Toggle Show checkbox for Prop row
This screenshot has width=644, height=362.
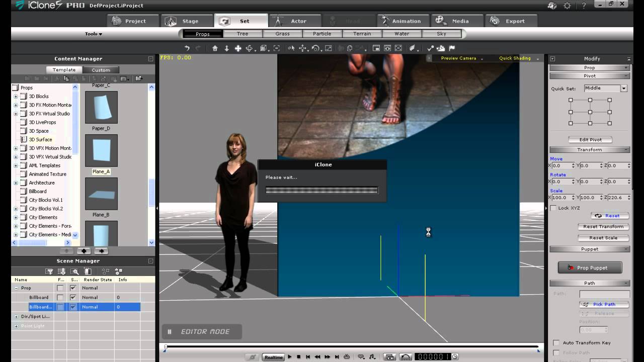coord(73,288)
